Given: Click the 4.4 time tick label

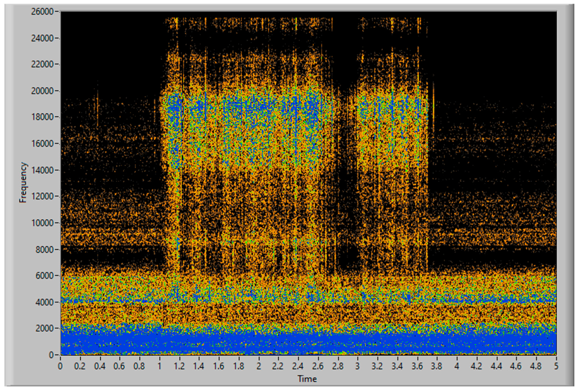Looking at the screenshot, I should click(496, 366).
